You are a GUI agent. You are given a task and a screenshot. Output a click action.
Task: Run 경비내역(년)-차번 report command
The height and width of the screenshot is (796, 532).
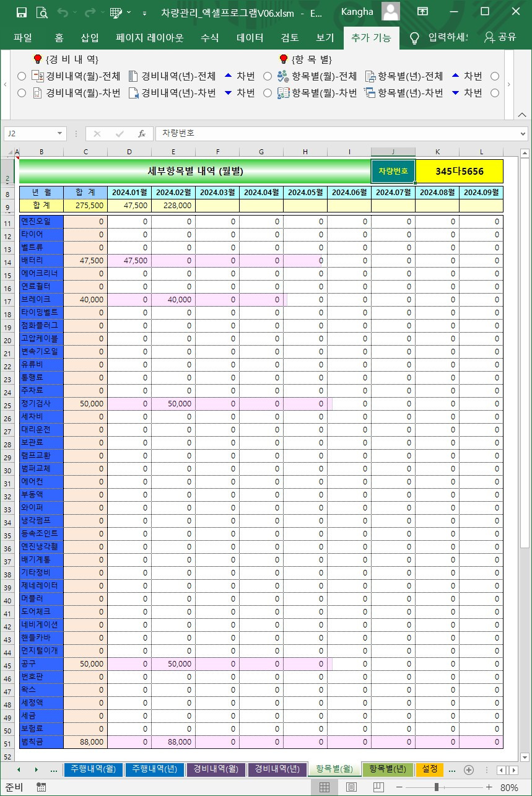coord(172,93)
